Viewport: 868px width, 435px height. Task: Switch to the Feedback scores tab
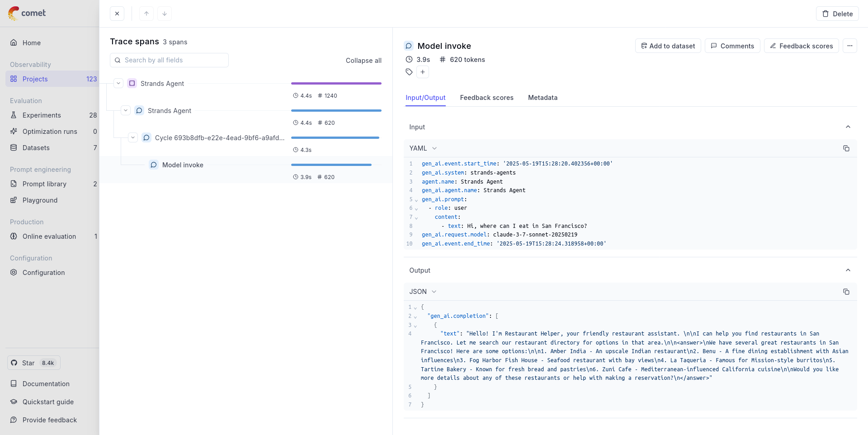[486, 98]
